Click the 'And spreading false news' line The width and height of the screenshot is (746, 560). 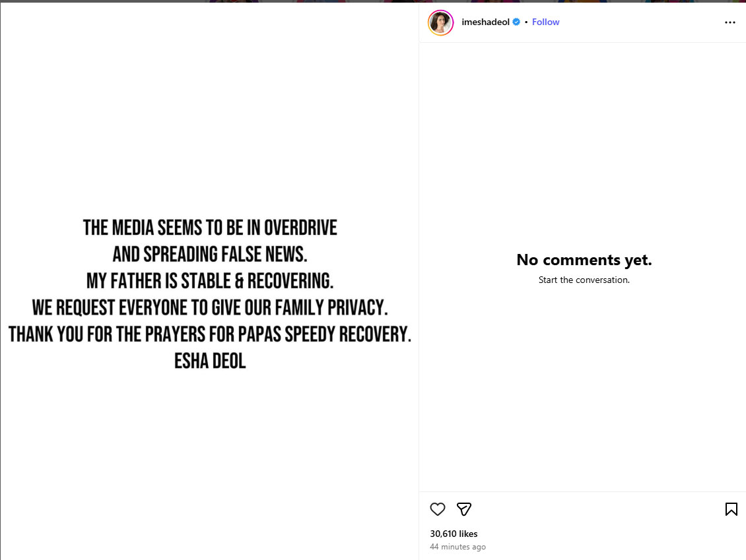point(210,254)
